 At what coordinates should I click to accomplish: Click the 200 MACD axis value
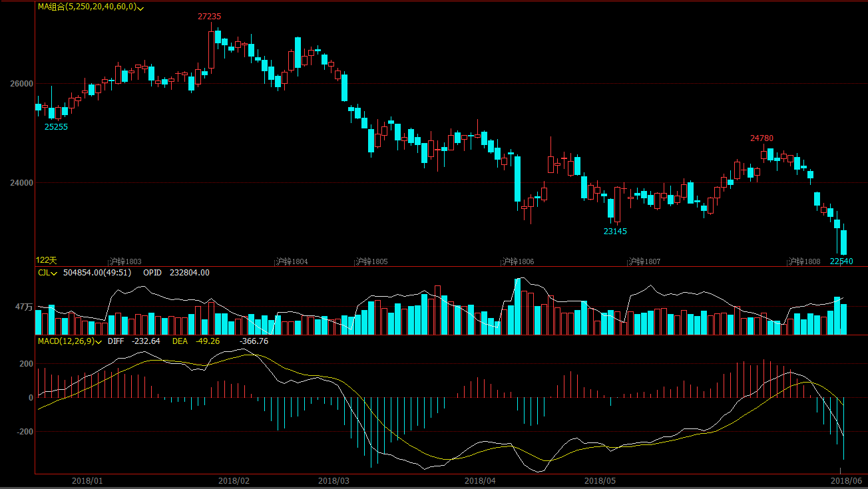click(x=26, y=364)
